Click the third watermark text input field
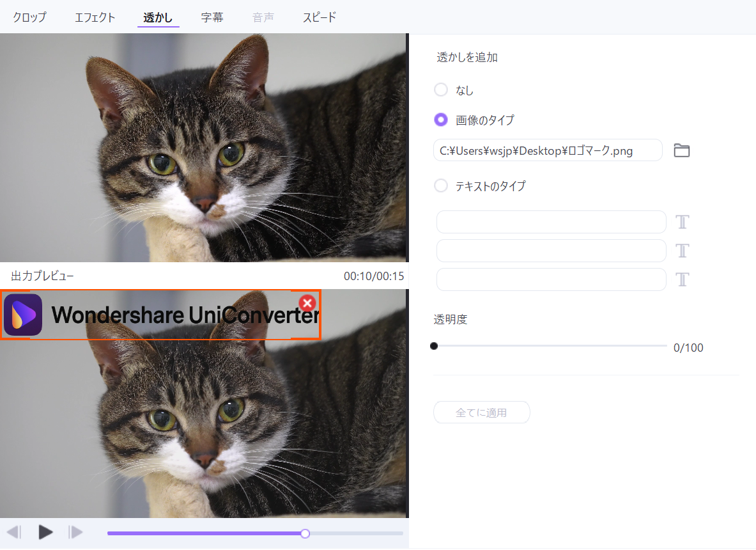 551,279
